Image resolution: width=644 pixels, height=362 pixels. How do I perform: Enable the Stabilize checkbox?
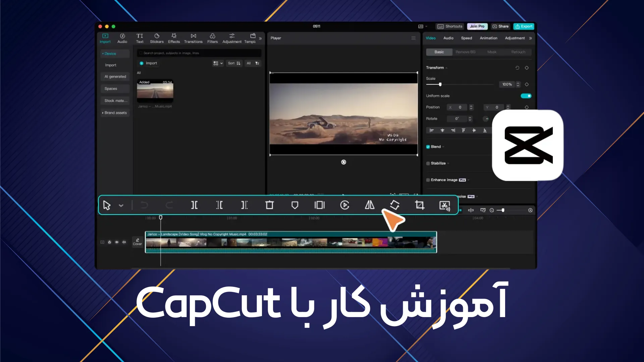pyautogui.click(x=428, y=163)
